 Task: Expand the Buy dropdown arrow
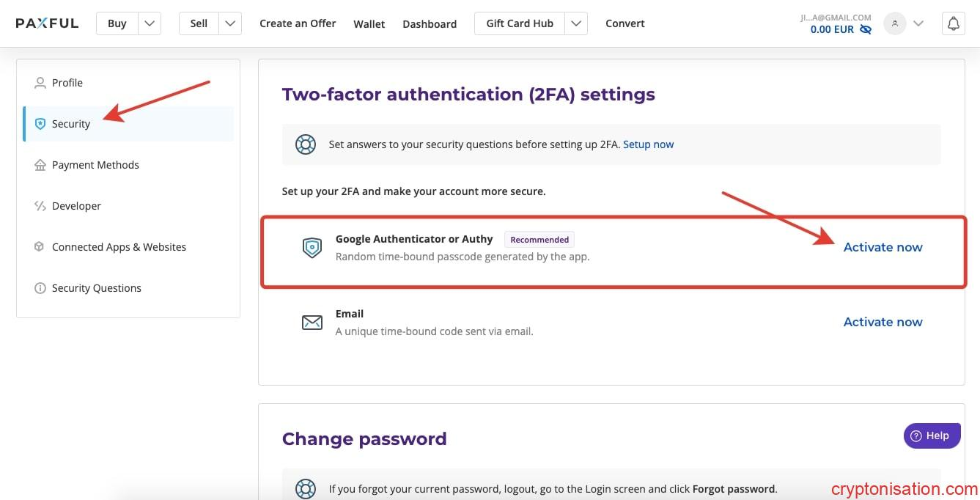pos(150,23)
